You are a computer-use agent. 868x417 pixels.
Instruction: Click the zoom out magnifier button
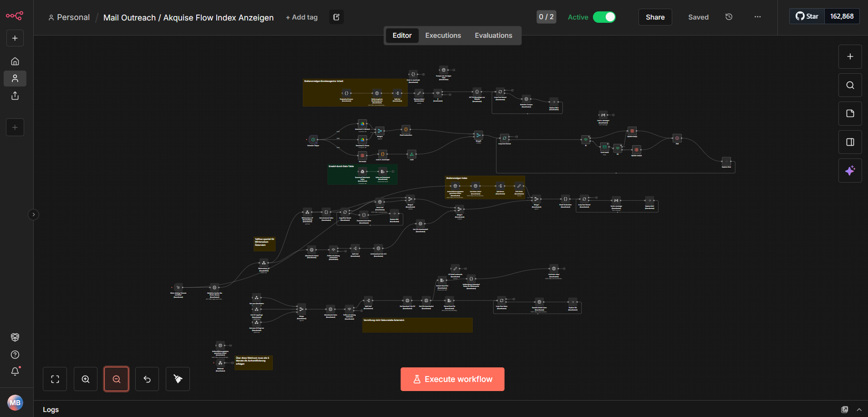click(116, 379)
